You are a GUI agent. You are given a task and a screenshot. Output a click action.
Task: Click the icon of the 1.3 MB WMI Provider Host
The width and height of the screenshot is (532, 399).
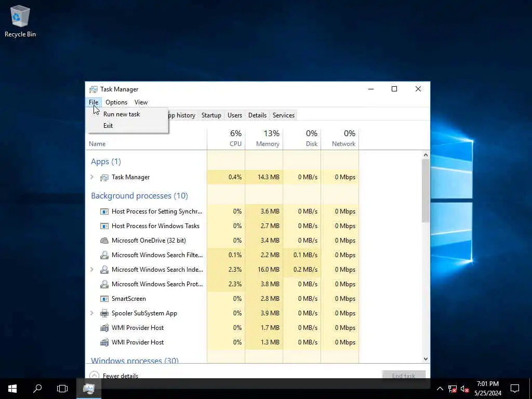pos(104,342)
